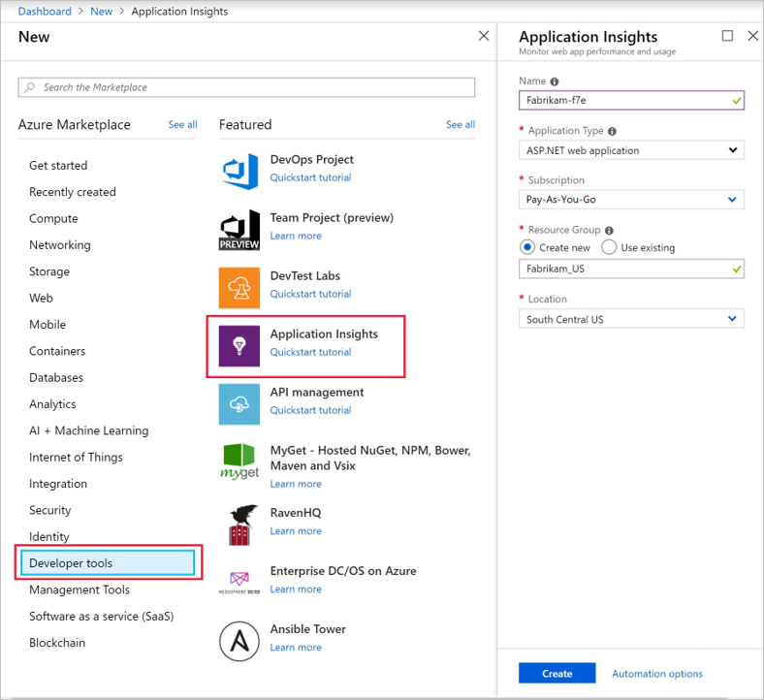The image size is (764, 700).
Task: Open the Application Type dropdown
Action: 631,150
